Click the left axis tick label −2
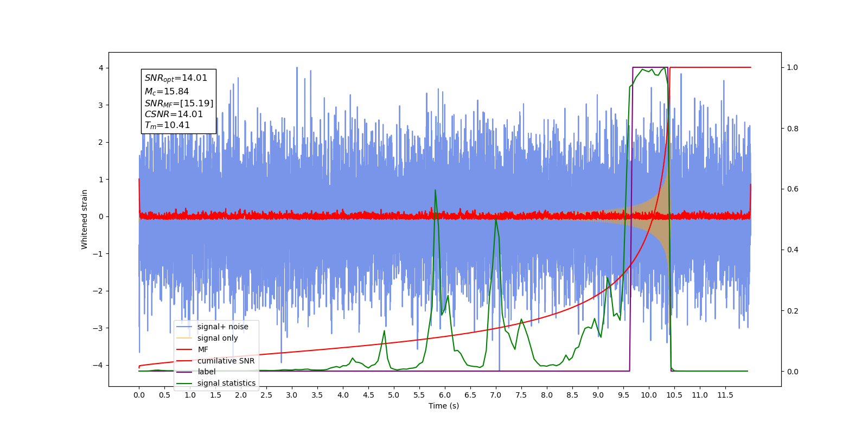The height and width of the screenshot is (434, 868). click(x=98, y=291)
